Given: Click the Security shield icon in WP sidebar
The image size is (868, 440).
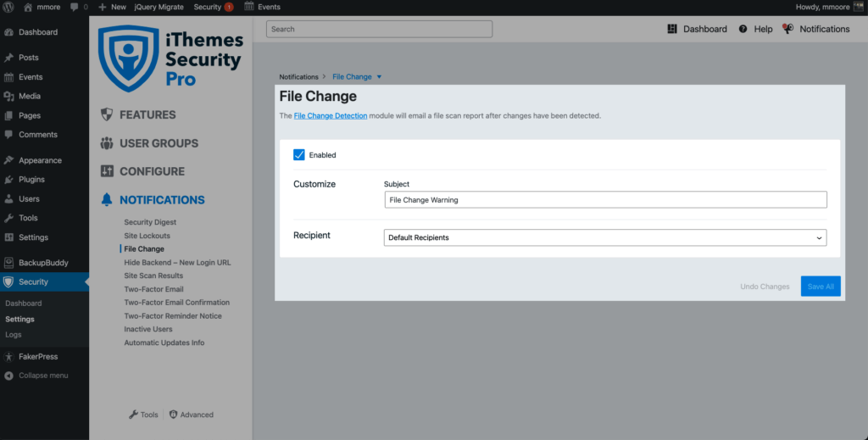Looking at the screenshot, I should 8,281.
